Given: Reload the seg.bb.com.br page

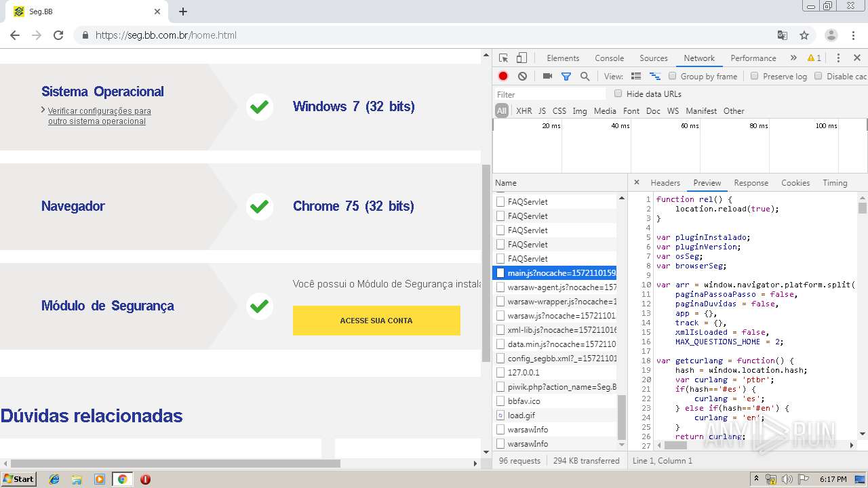Looking at the screenshot, I should 58,35.
